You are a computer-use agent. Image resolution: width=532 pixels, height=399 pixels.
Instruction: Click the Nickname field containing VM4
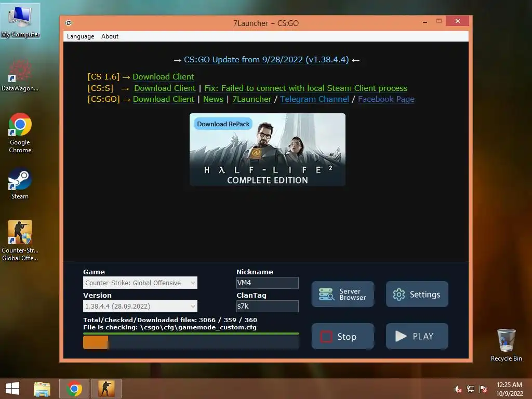(268, 283)
